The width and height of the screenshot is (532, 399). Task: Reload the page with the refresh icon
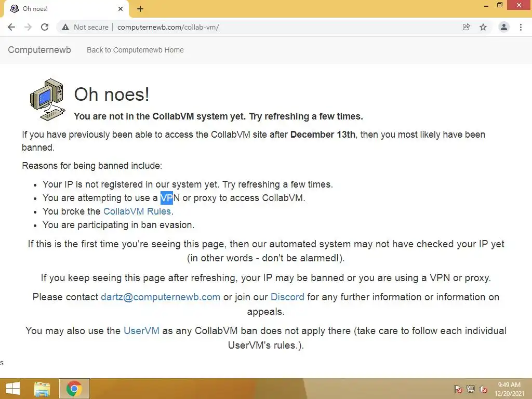(45, 27)
